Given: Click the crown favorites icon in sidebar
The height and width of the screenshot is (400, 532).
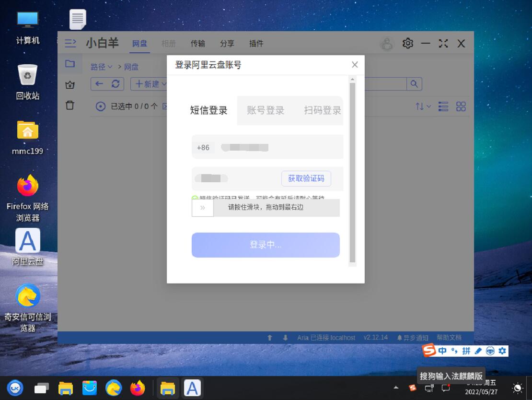Looking at the screenshot, I should point(70,84).
